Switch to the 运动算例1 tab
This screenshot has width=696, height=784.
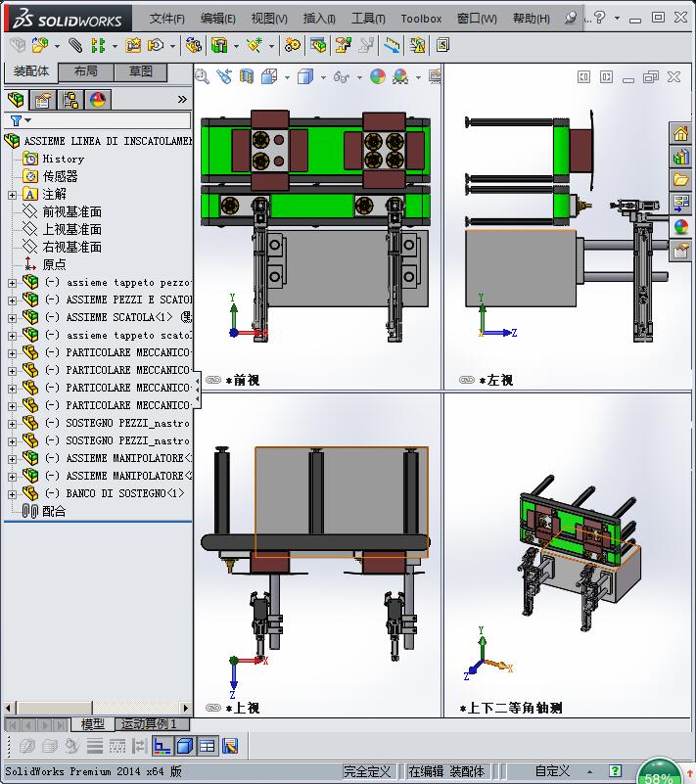153,723
